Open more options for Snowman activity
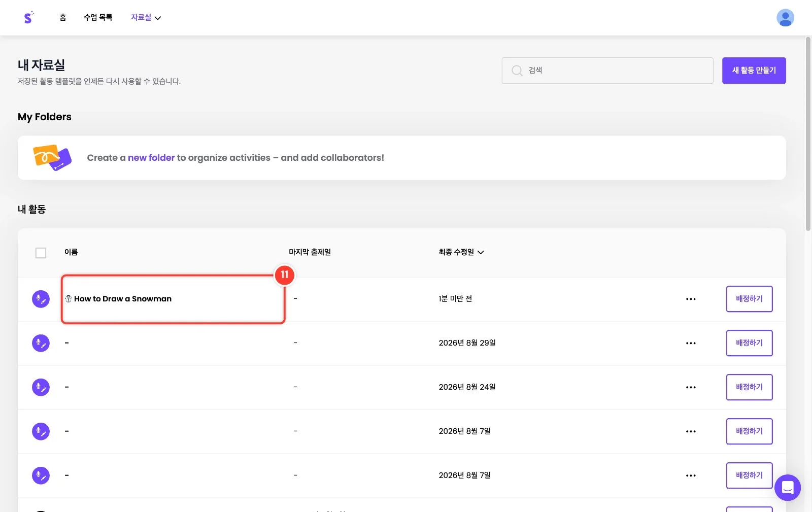The height and width of the screenshot is (512, 812). click(691, 299)
